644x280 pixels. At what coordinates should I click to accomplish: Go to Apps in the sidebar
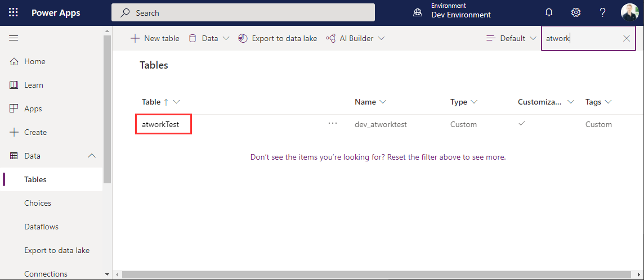click(x=33, y=109)
